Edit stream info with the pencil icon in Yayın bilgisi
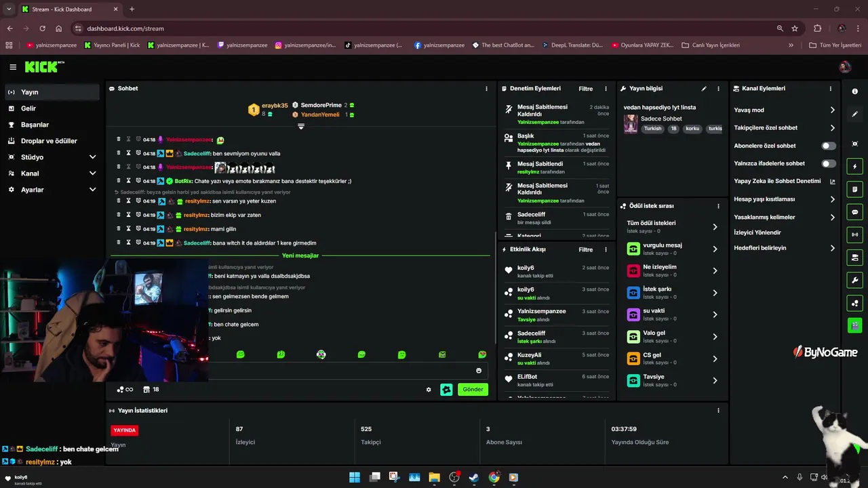Image resolution: width=868 pixels, height=488 pixels. (704, 89)
